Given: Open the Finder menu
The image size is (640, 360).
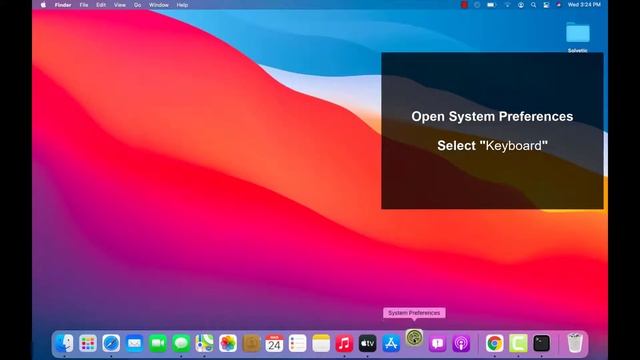Looking at the screenshot, I should pyautogui.click(x=63, y=5).
